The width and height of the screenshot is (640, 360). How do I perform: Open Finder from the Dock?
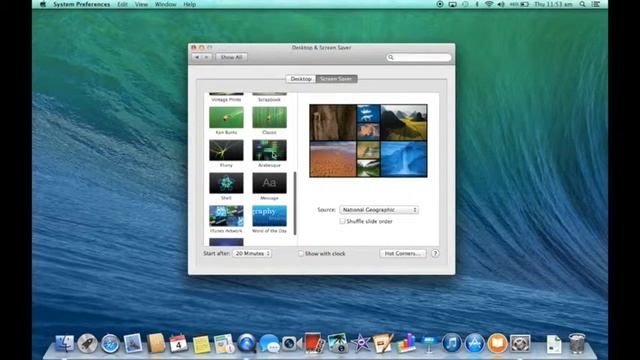click(65, 343)
